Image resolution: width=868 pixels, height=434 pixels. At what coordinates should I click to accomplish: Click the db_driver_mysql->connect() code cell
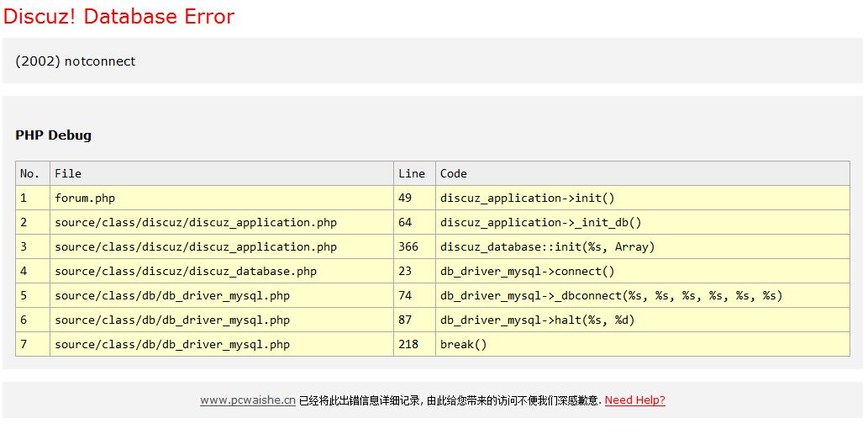point(527,271)
